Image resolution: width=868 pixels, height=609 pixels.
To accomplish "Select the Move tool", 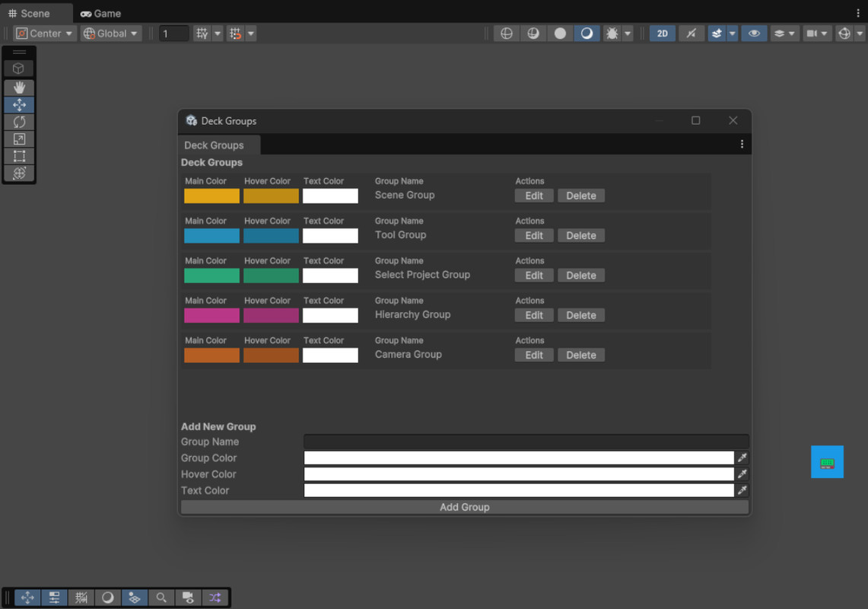I will coord(19,104).
